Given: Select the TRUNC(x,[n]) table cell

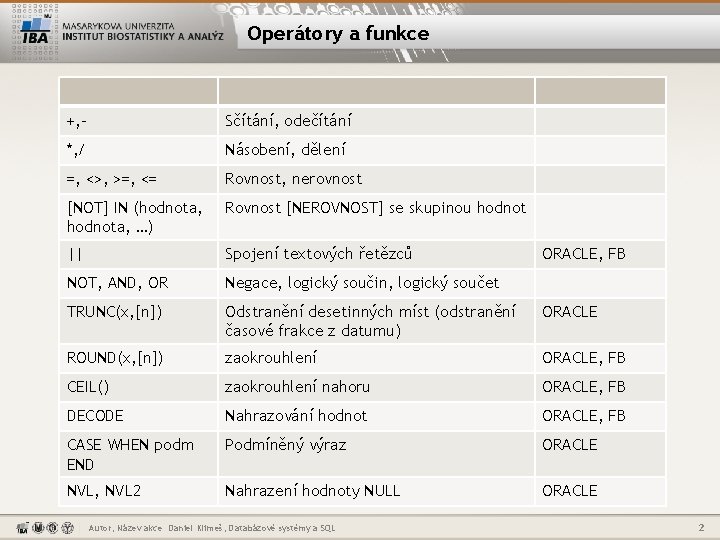Looking at the screenshot, I should pos(138,321).
